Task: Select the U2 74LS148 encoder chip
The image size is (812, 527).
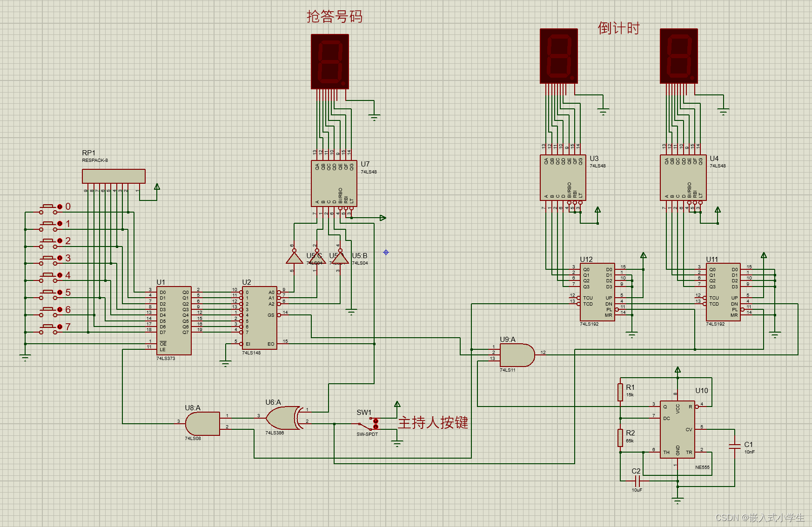Action: tap(259, 318)
